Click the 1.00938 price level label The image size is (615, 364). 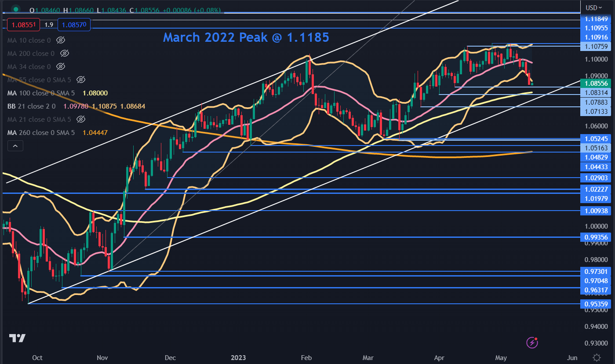point(595,210)
